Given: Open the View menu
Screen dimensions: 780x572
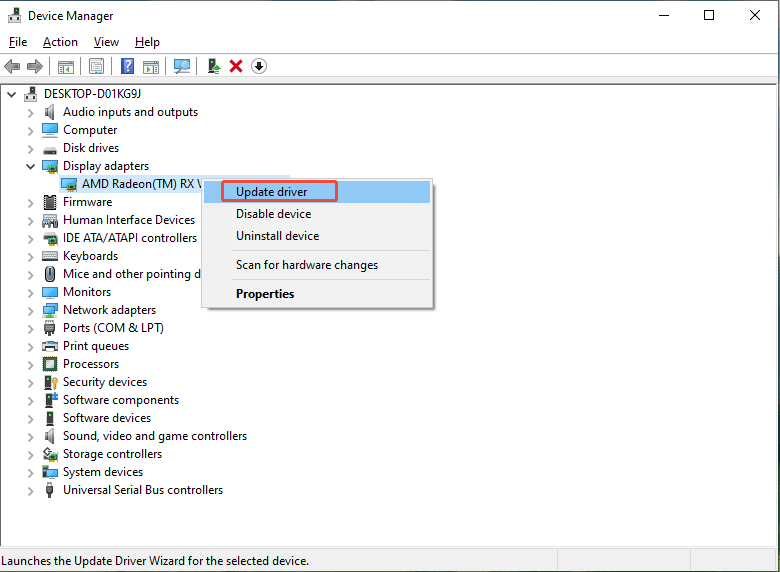Looking at the screenshot, I should 106,42.
